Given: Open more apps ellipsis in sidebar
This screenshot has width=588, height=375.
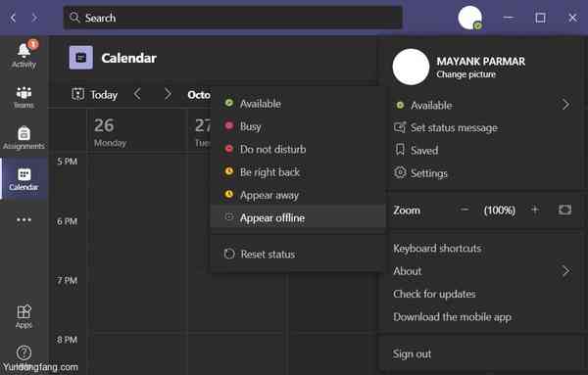Looking at the screenshot, I should pyautogui.click(x=24, y=220).
